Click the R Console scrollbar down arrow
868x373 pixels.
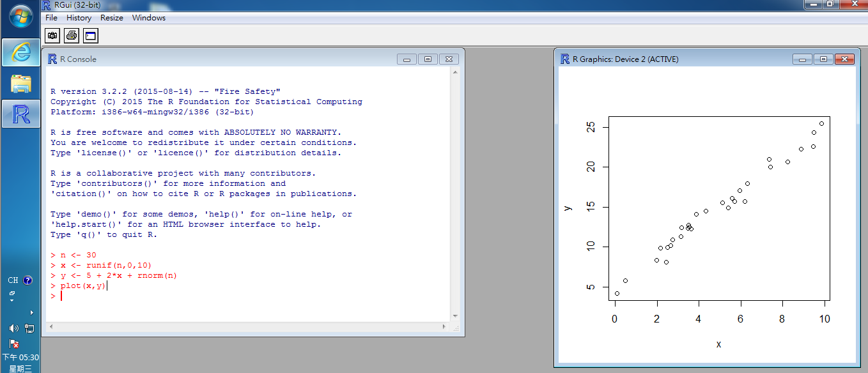click(455, 316)
